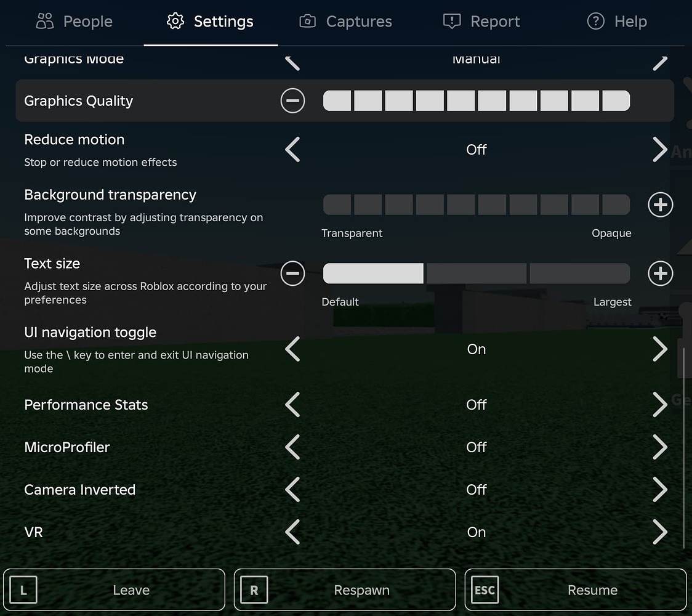Click left arrow for VR setting

click(x=292, y=532)
